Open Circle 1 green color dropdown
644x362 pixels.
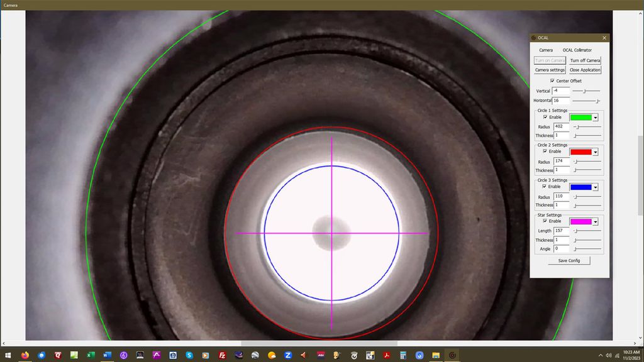595,118
